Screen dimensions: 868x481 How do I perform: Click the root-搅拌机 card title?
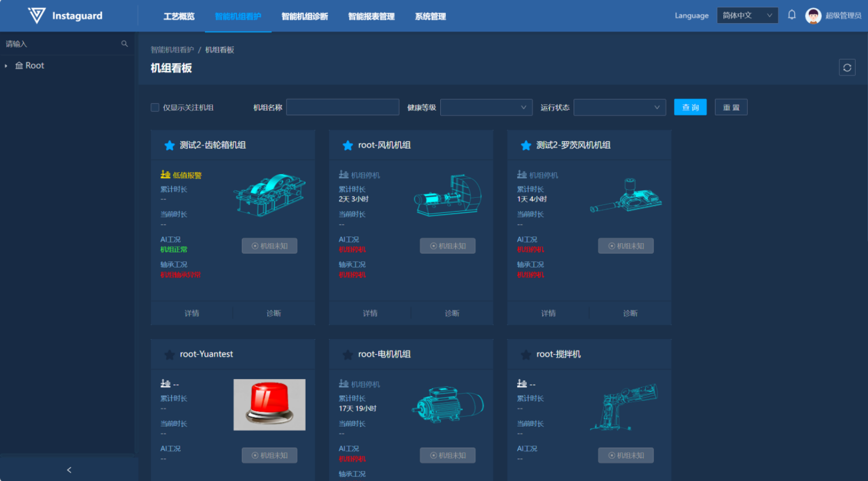(x=558, y=354)
